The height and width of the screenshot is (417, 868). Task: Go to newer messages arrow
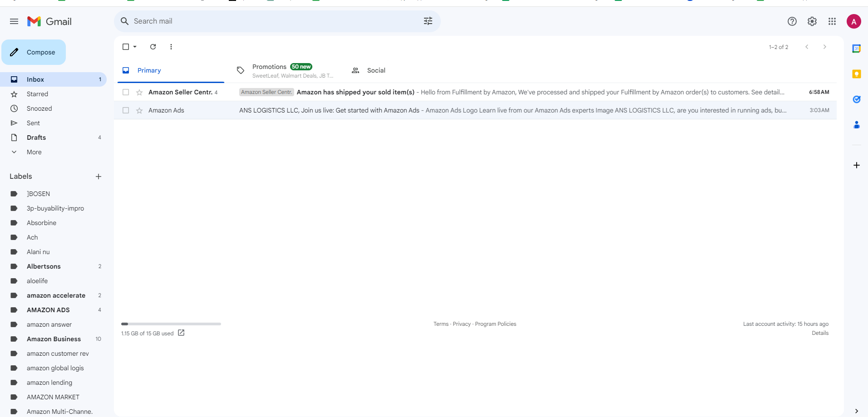(x=807, y=47)
